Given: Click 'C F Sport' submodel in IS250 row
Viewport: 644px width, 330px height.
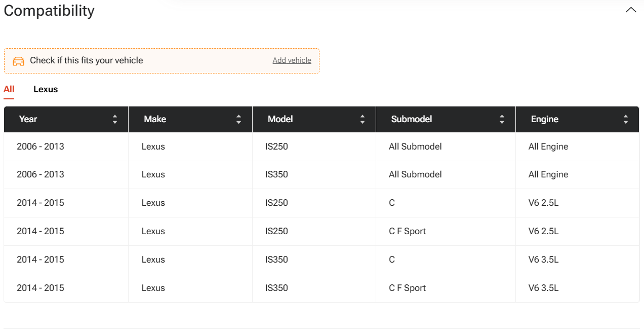Looking at the screenshot, I should coord(407,231).
